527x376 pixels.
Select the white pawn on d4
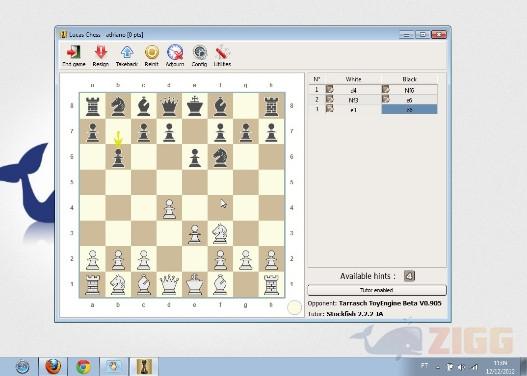click(x=169, y=209)
